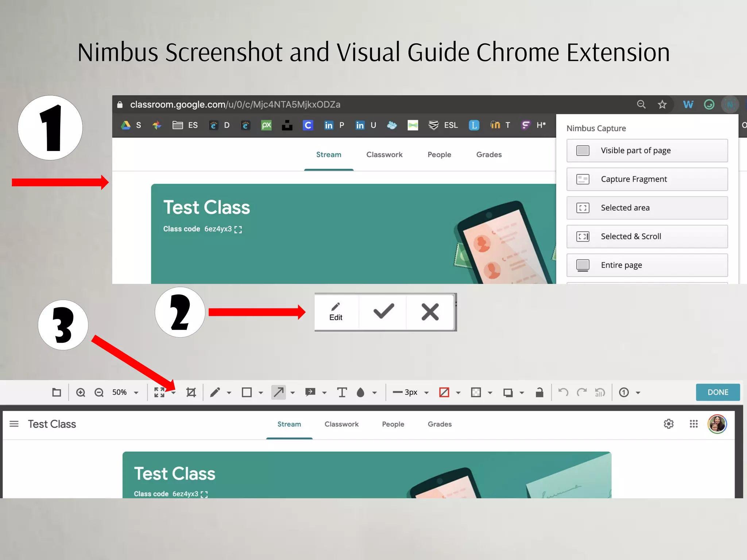747x560 pixels.
Task: Choose Visible part of page capture
Action: click(x=647, y=151)
